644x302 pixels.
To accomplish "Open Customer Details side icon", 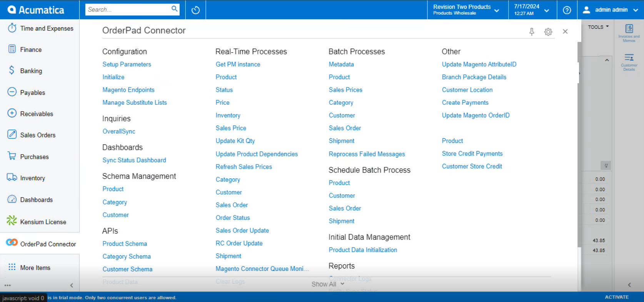I will (x=629, y=62).
